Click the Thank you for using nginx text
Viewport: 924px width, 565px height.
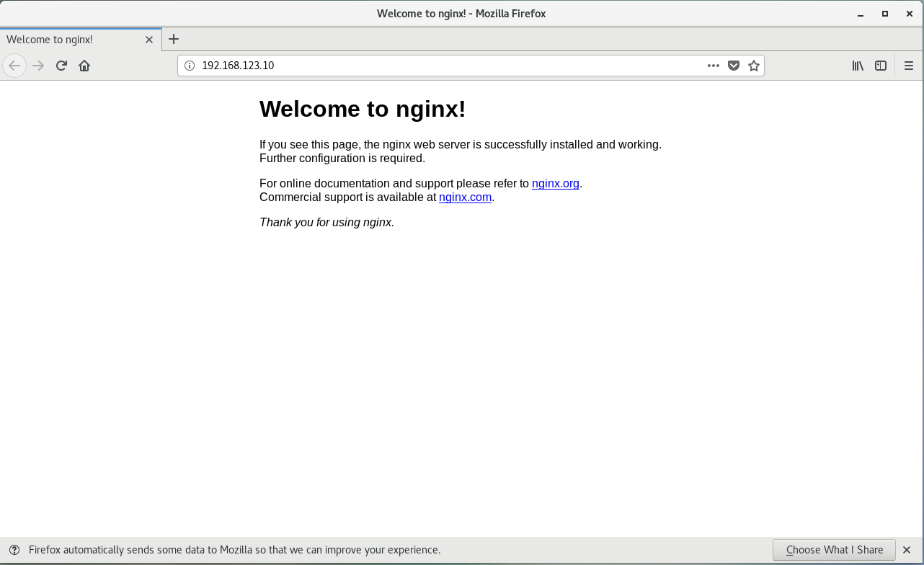[326, 222]
